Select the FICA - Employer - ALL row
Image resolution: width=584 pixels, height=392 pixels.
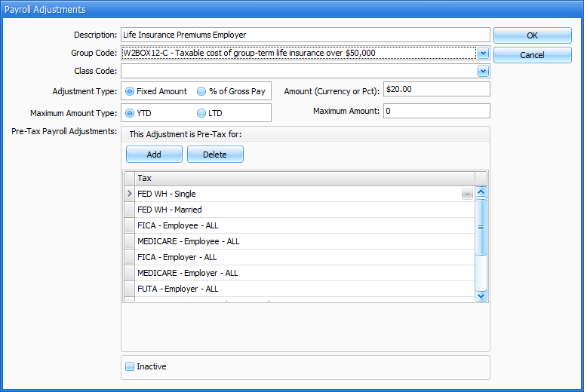point(305,257)
